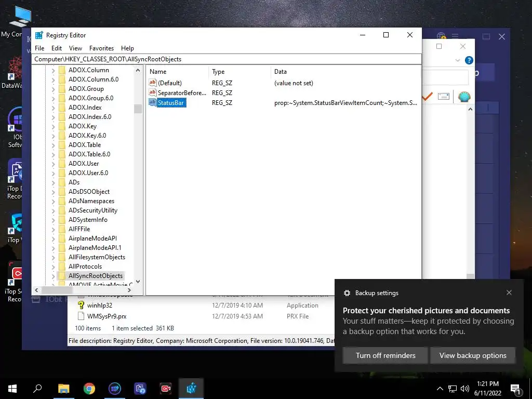Screen dimensions: 532x399
Task: Click the Registry Editor title bar icon
Action: pos(39,35)
